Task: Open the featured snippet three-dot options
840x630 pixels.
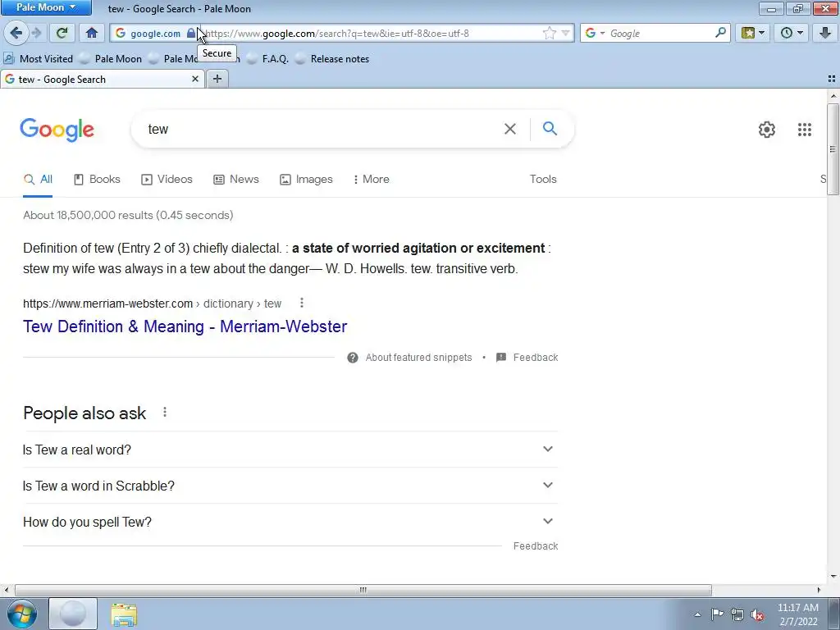Action: click(x=302, y=304)
